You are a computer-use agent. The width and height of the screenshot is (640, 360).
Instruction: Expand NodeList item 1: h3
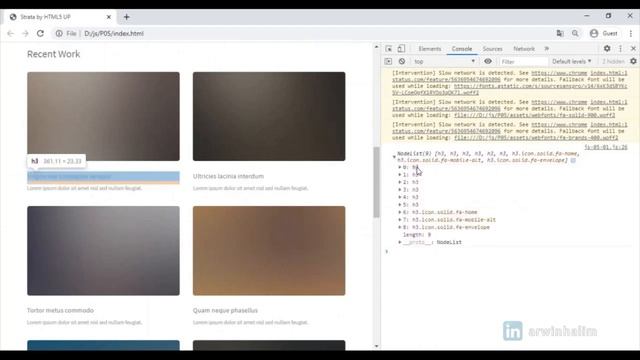coord(400,175)
